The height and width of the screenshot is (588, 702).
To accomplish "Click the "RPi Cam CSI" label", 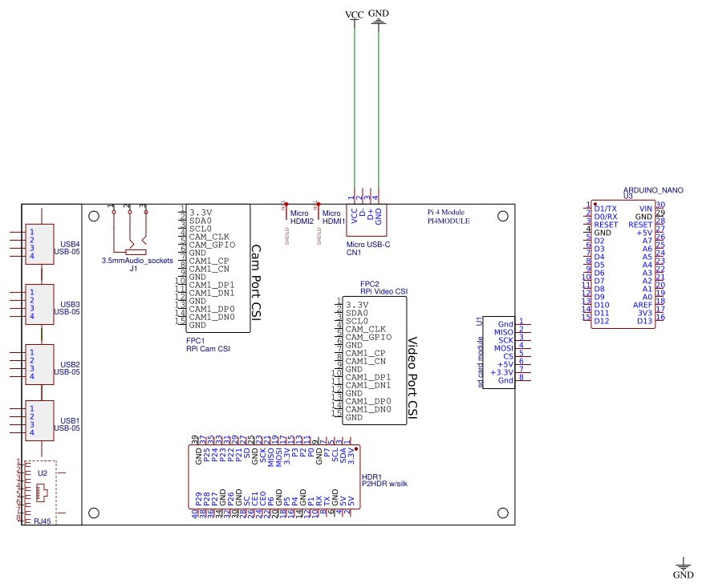I will tap(208, 349).
